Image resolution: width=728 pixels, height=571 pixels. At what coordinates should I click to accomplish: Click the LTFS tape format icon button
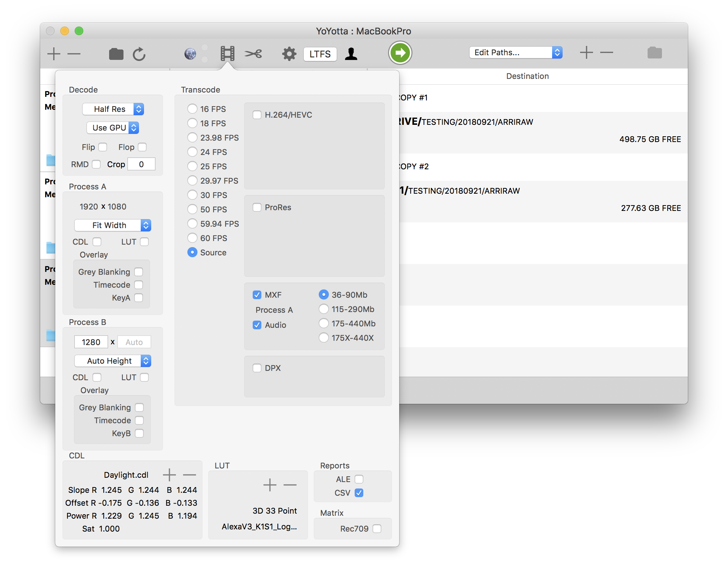click(320, 53)
